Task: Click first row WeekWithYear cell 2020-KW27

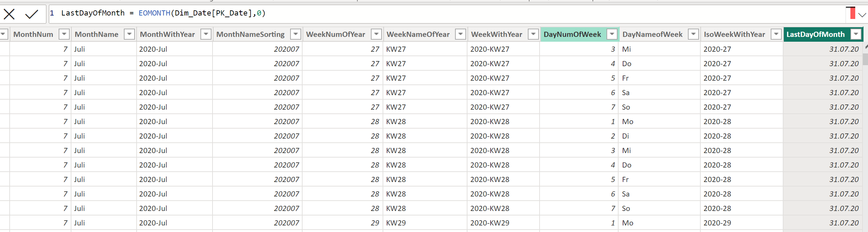Action: 503,49
